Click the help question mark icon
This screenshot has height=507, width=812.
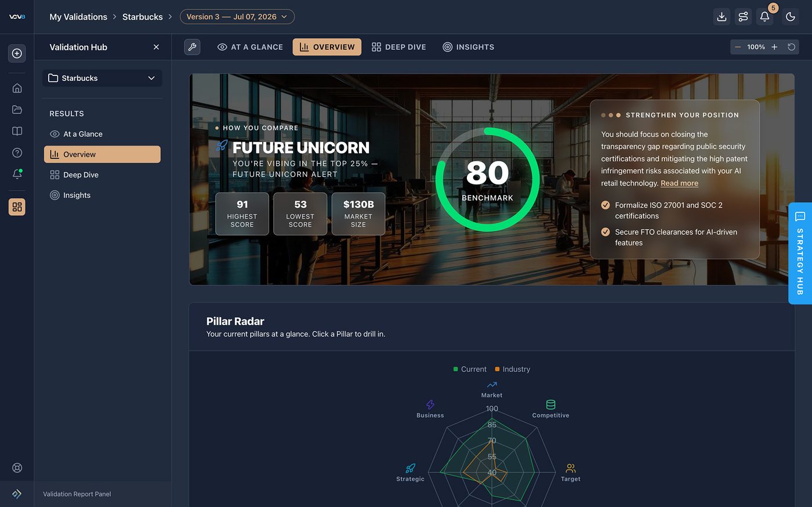(17, 153)
